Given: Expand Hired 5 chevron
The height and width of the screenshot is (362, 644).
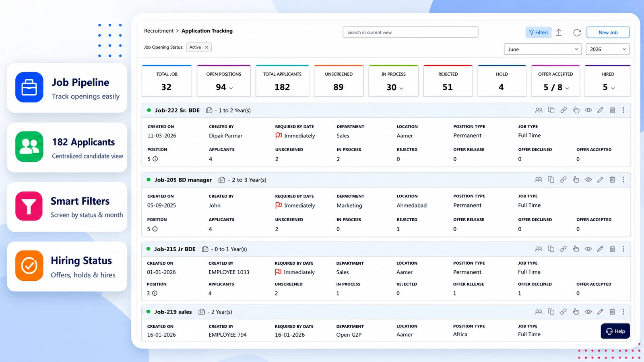Looking at the screenshot, I should 613,88.
